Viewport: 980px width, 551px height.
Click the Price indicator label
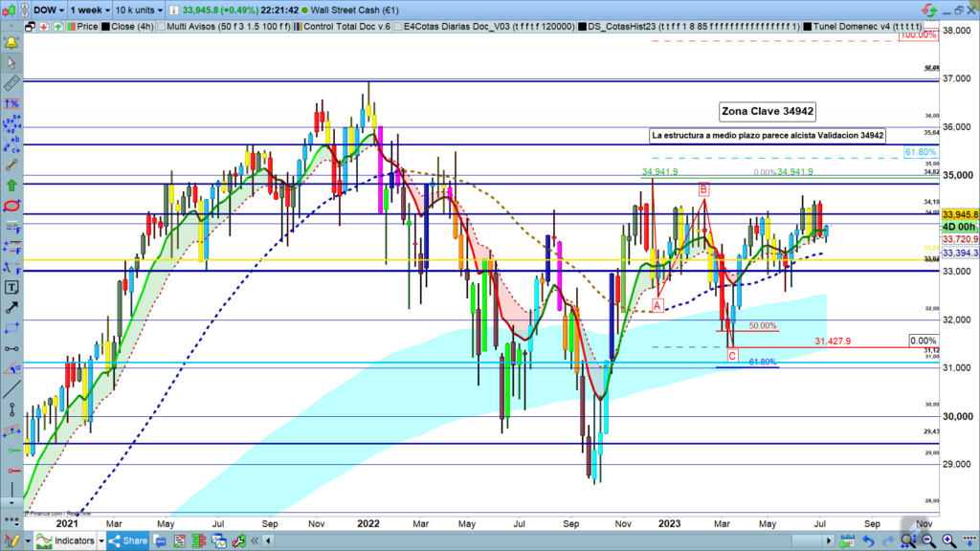tap(85, 25)
